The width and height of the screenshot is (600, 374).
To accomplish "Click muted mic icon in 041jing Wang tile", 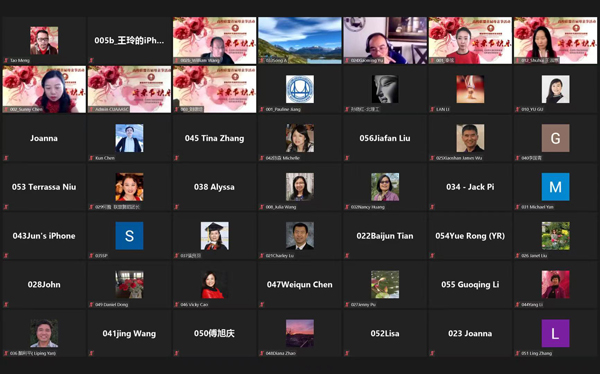I will coord(91,353).
